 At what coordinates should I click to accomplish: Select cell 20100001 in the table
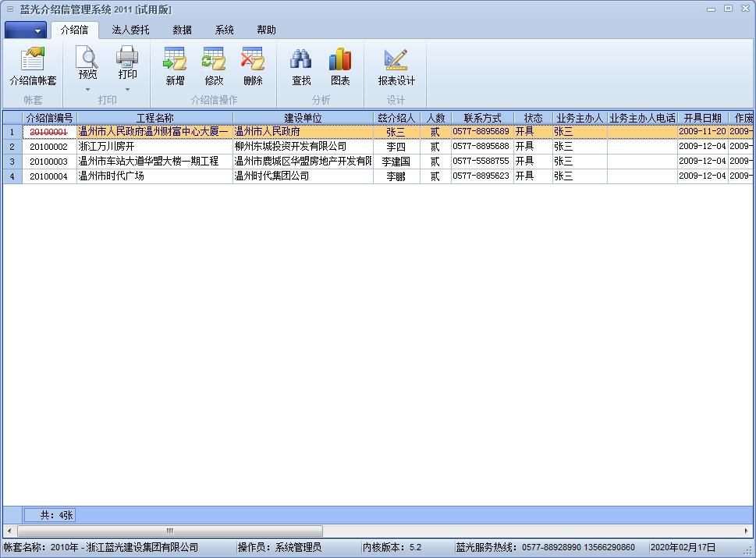click(49, 132)
